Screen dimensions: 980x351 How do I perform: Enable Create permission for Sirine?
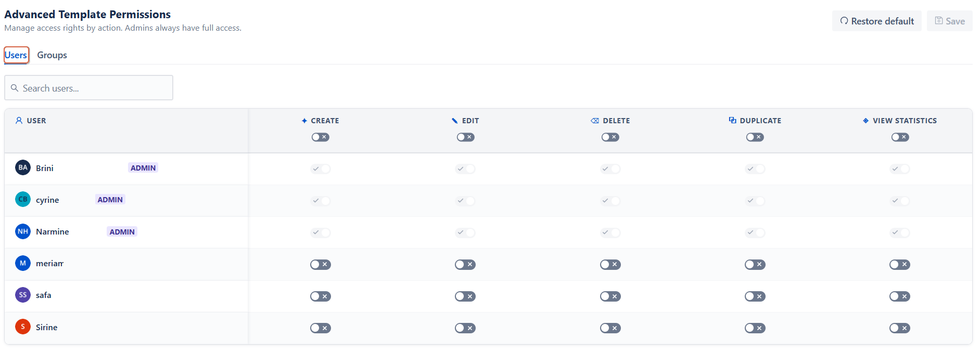321,328
